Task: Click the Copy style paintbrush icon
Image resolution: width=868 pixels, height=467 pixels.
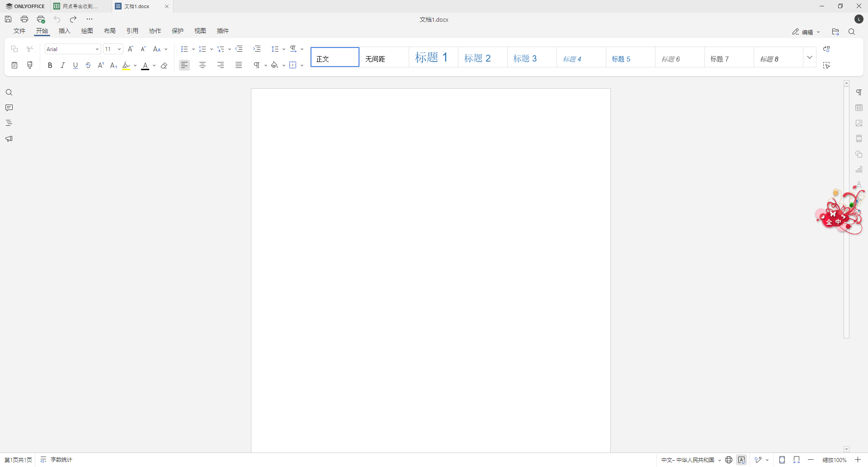Action: [x=30, y=66]
